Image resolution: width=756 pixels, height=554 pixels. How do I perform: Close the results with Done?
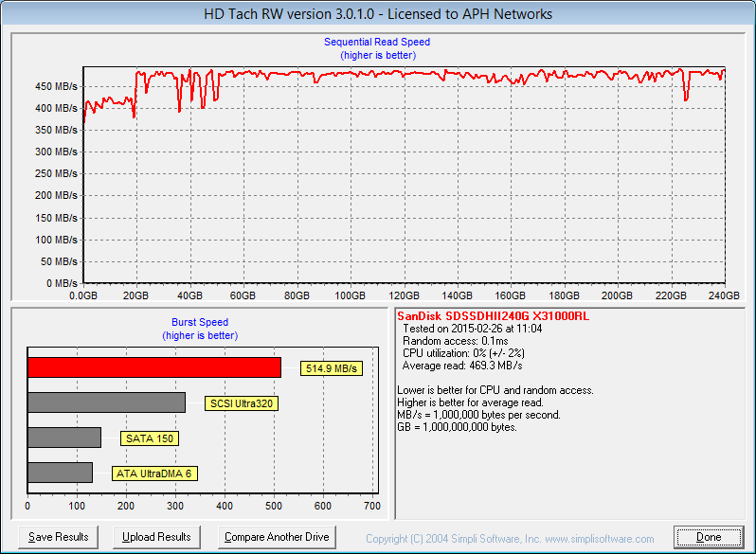click(709, 537)
